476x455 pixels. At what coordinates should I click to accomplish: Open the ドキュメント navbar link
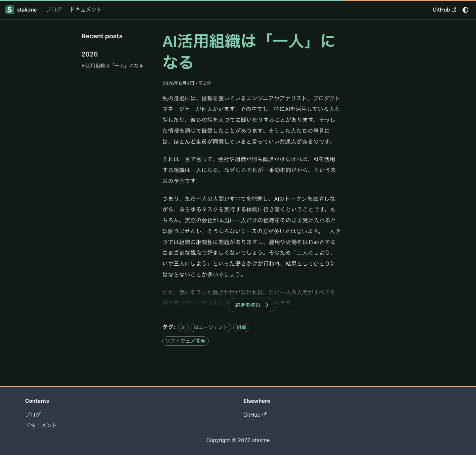tap(85, 10)
